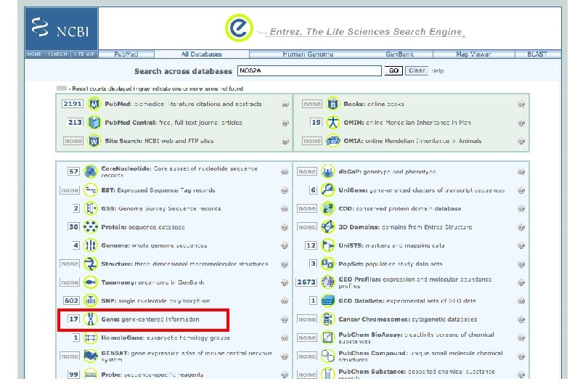Click the SITE MAP link
This screenshot has height=392, width=588.
(84, 54)
